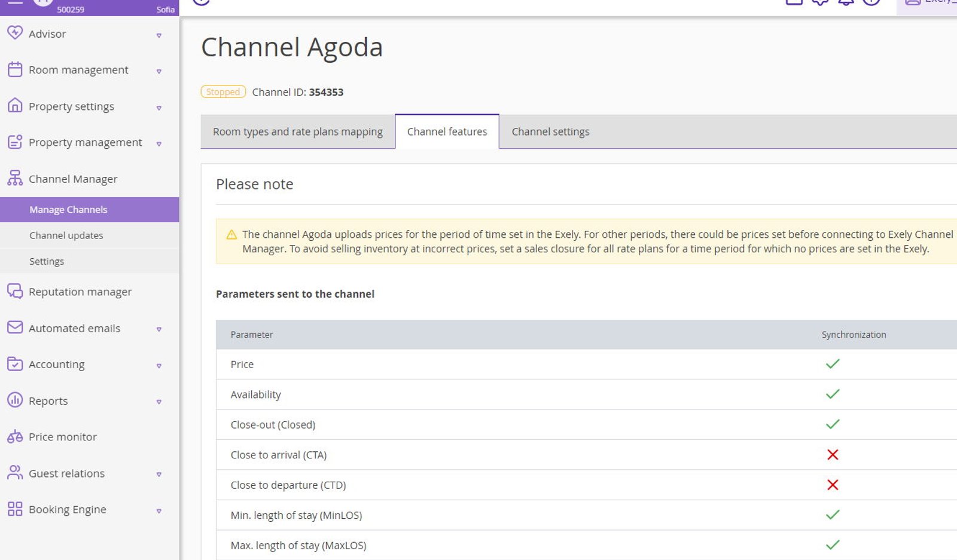The height and width of the screenshot is (560, 957).
Task: Click the Stopped status badge
Action: [223, 92]
